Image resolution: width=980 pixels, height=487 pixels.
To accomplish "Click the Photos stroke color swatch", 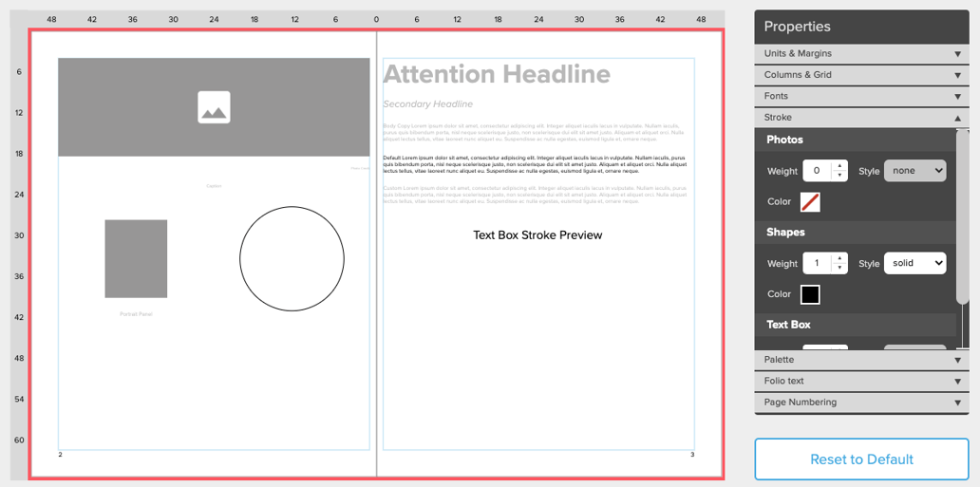I will [810, 202].
